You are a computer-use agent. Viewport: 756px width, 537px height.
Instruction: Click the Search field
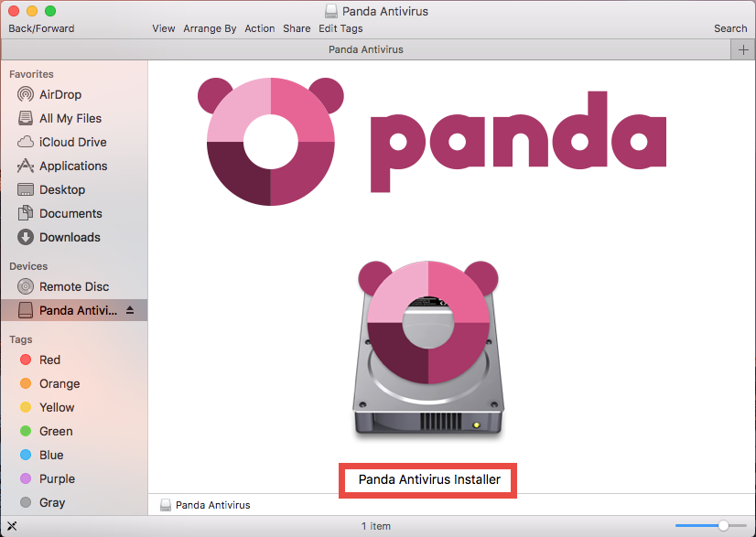[x=729, y=28]
